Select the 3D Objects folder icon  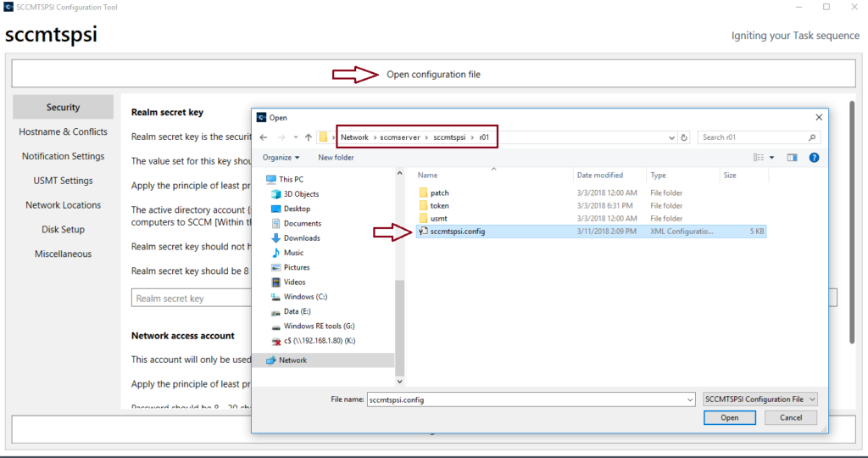coord(276,194)
